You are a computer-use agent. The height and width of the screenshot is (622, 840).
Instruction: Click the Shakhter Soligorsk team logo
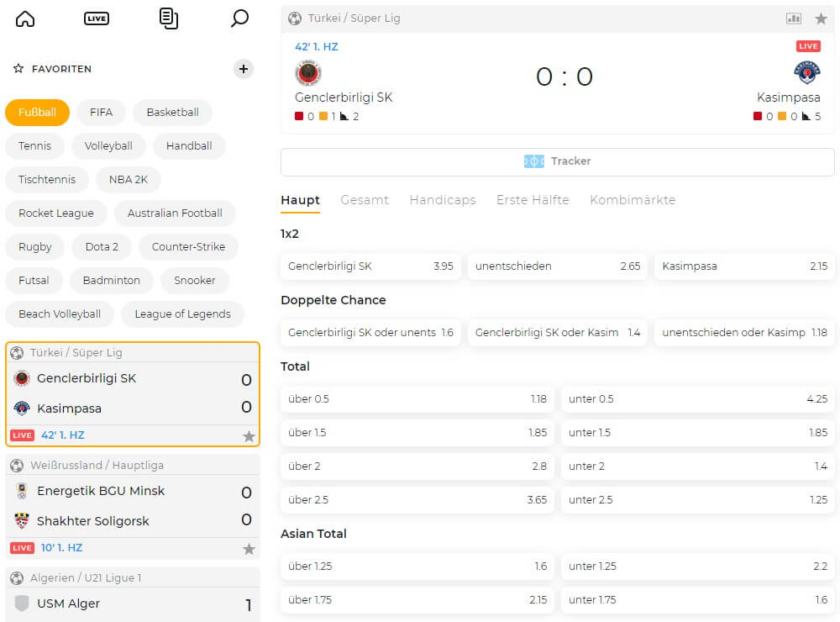22,520
